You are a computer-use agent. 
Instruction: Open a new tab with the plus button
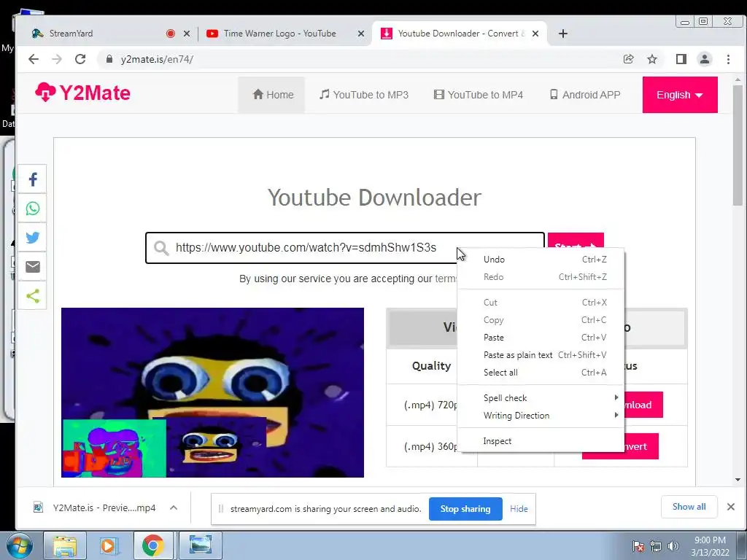[562, 34]
